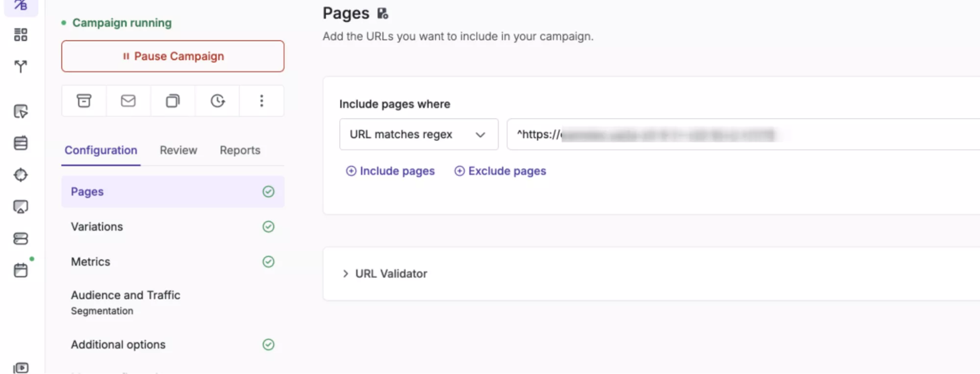Open Audience and Traffic settings
Image resolution: width=980 pixels, height=374 pixels.
pyautogui.click(x=126, y=295)
